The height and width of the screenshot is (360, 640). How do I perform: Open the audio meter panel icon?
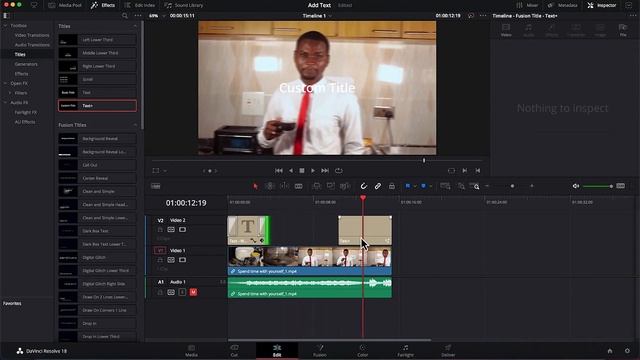pos(621,186)
